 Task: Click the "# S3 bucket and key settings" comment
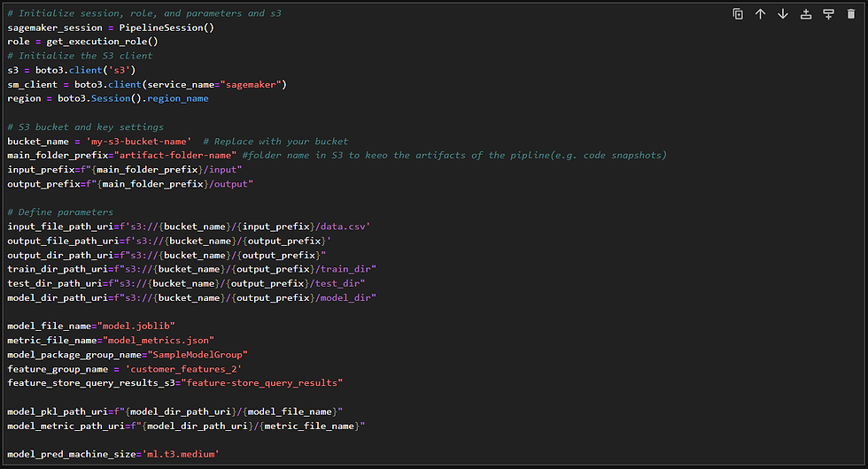(85, 127)
